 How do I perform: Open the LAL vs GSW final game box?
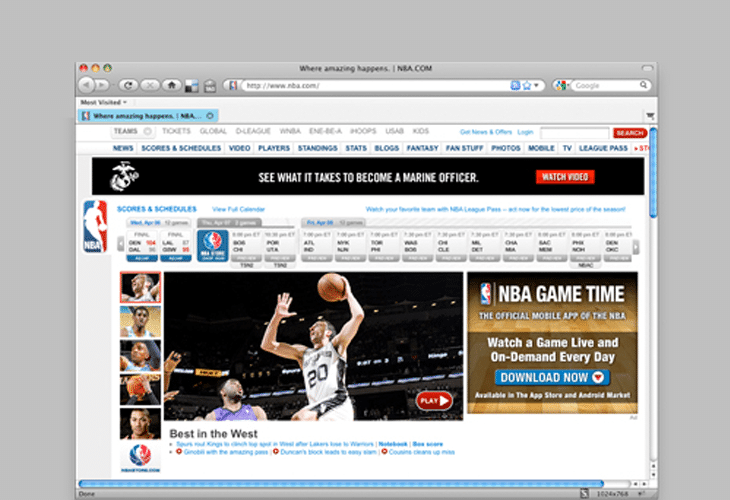pyautogui.click(x=176, y=246)
